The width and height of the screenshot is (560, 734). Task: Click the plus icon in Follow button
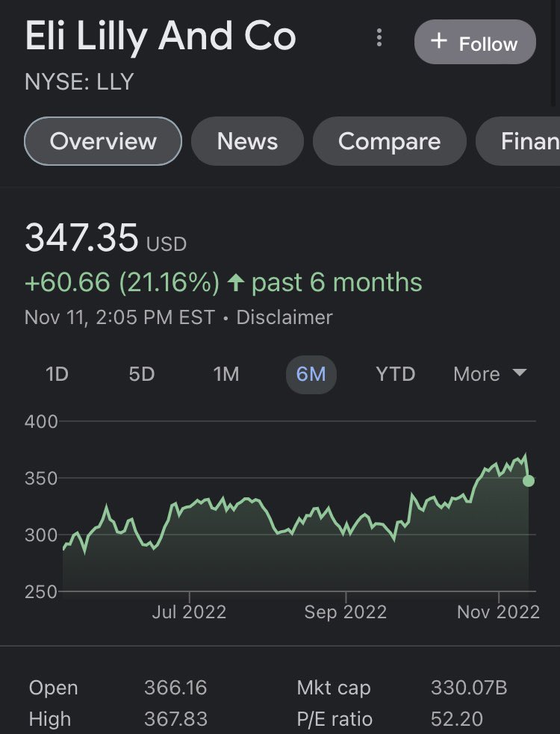click(x=439, y=41)
